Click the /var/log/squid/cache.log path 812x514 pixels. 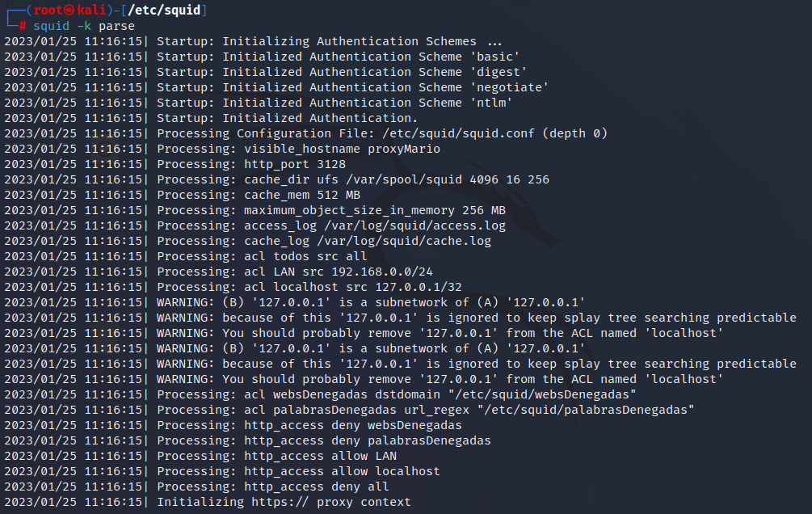[x=404, y=241]
